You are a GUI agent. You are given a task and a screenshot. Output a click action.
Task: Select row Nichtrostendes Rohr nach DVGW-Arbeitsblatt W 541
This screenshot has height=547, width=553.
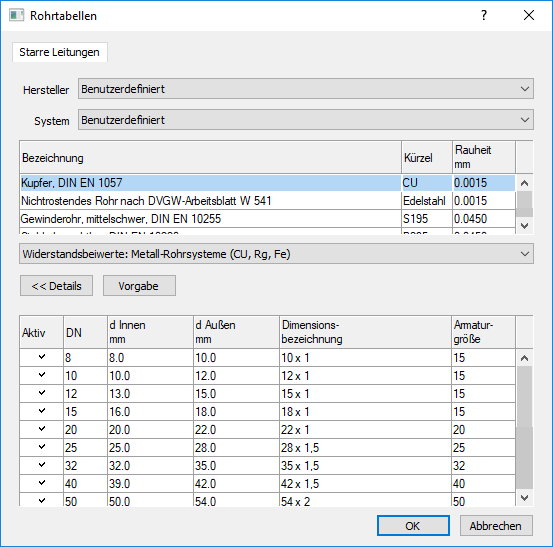[x=267, y=201]
